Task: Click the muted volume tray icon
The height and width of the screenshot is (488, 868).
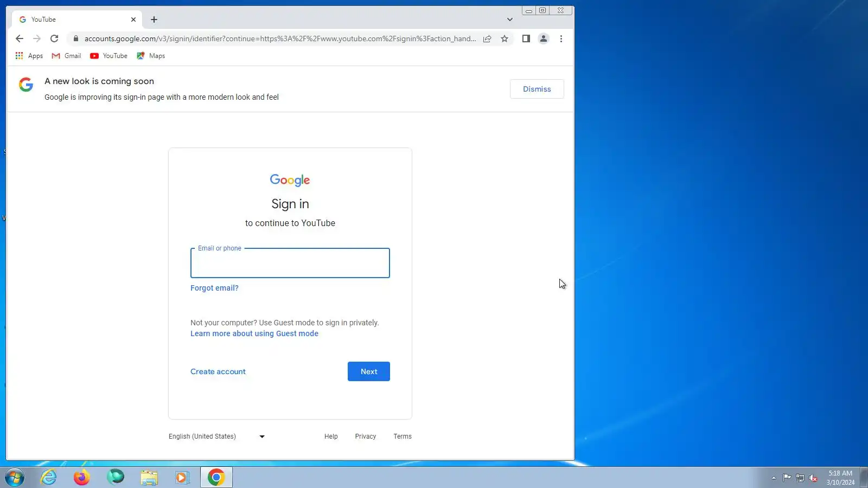Action: point(813,478)
